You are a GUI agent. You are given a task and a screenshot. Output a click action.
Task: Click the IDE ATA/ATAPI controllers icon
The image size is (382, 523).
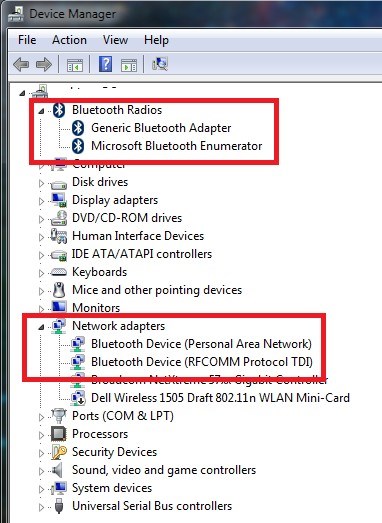point(59,255)
